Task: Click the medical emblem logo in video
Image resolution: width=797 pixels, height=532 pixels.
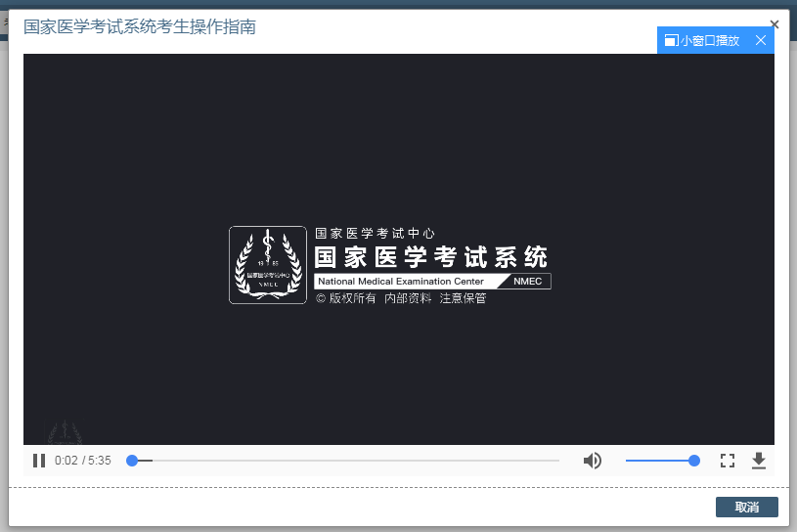Action: (267, 264)
